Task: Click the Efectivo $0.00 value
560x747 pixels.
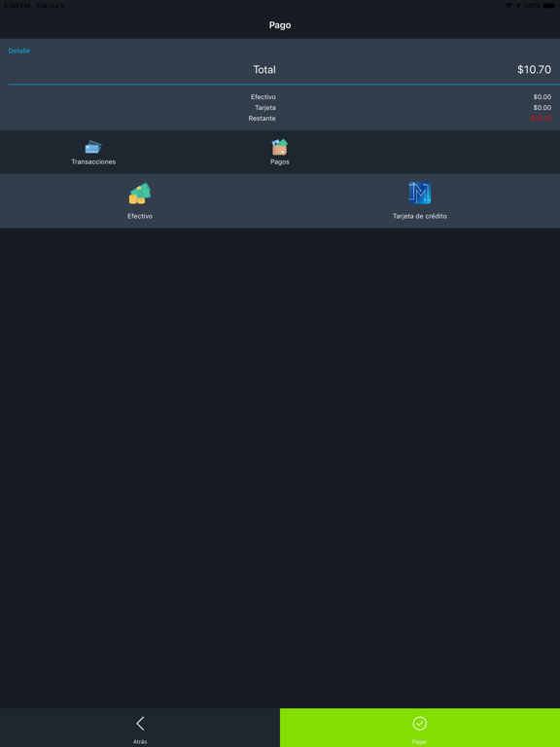Action: tap(542, 97)
